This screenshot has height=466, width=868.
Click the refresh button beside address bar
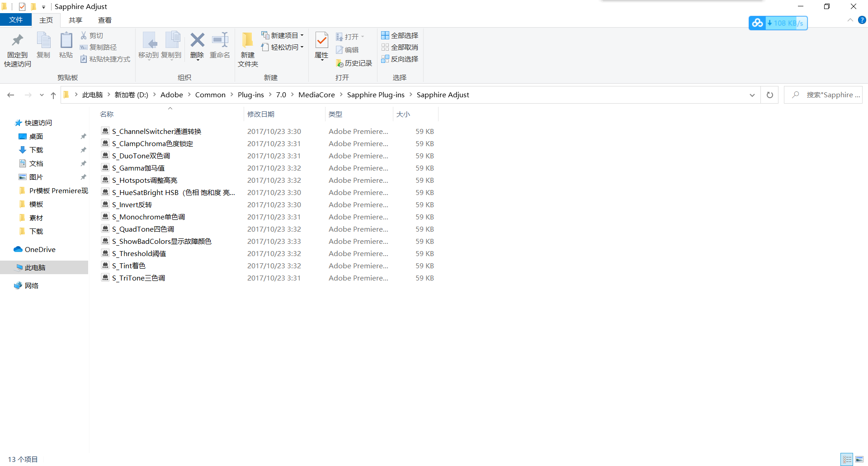(769, 95)
